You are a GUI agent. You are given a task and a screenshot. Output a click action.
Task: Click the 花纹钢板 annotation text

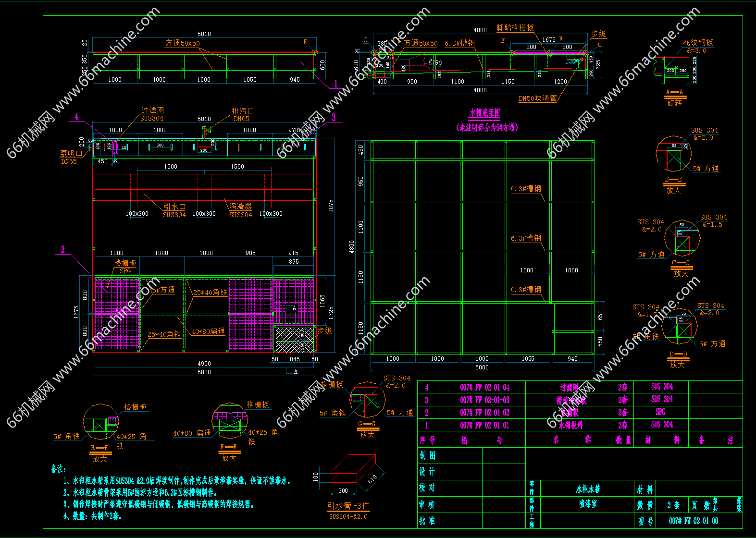698,42
